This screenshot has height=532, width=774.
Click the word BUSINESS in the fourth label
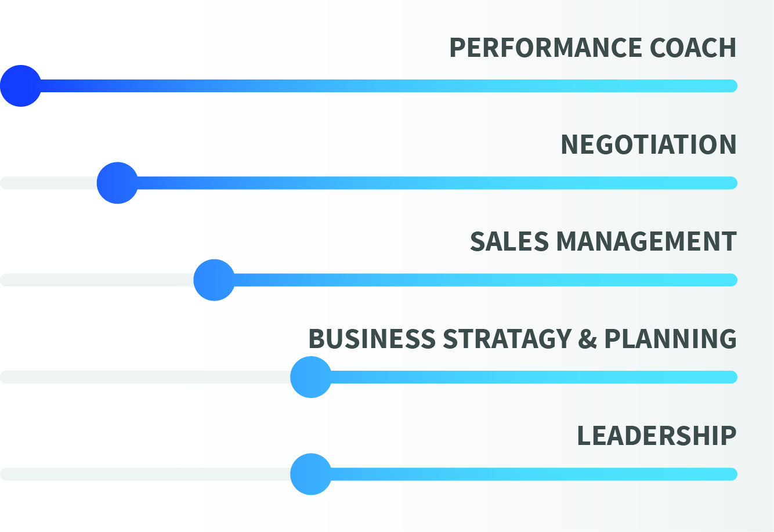point(371,339)
